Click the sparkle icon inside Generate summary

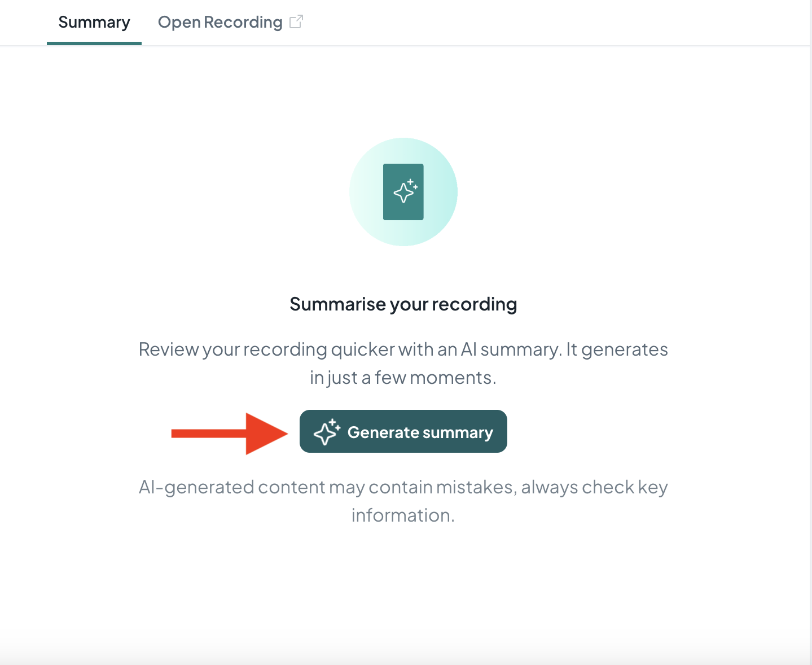click(327, 432)
